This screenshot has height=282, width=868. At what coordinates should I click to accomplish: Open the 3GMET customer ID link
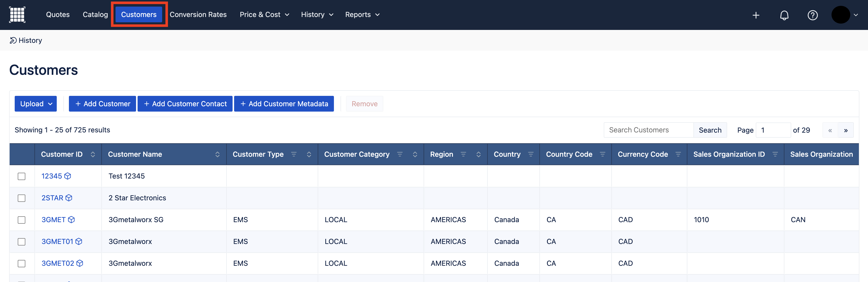coord(53,220)
